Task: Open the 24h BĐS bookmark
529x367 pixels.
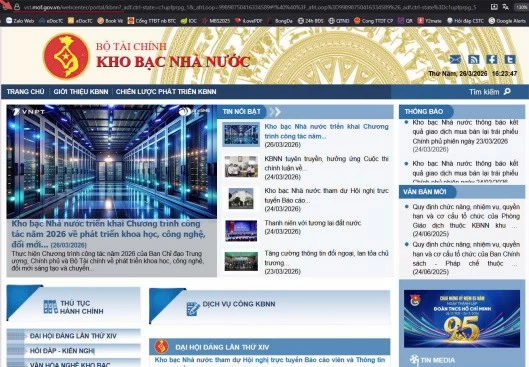Action: (x=310, y=21)
